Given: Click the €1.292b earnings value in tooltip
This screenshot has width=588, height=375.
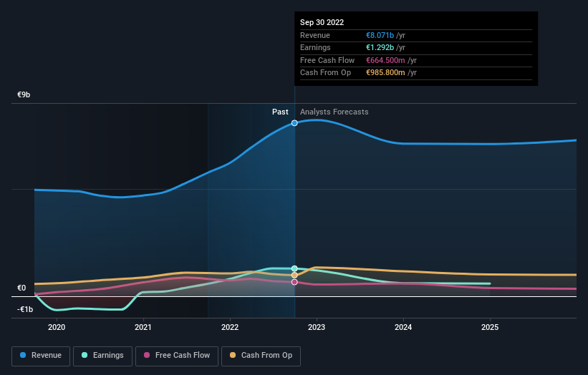Looking at the screenshot, I should pyautogui.click(x=380, y=47).
